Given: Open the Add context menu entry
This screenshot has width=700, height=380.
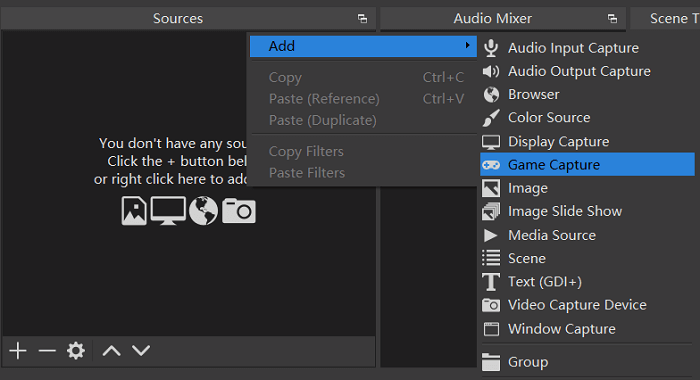Looking at the screenshot, I should tap(363, 46).
